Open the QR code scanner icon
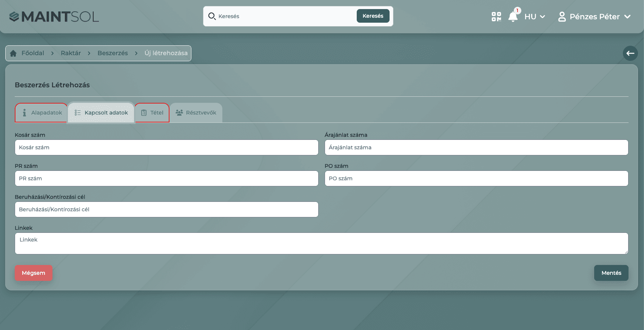Viewport: 644px width, 330px height. pyautogui.click(x=496, y=17)
